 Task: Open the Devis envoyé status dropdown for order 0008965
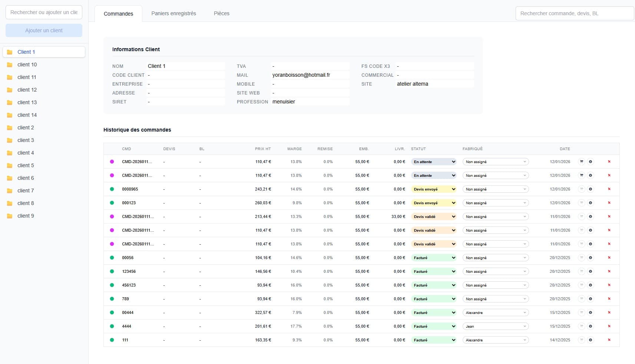click(x=434, y=189)
